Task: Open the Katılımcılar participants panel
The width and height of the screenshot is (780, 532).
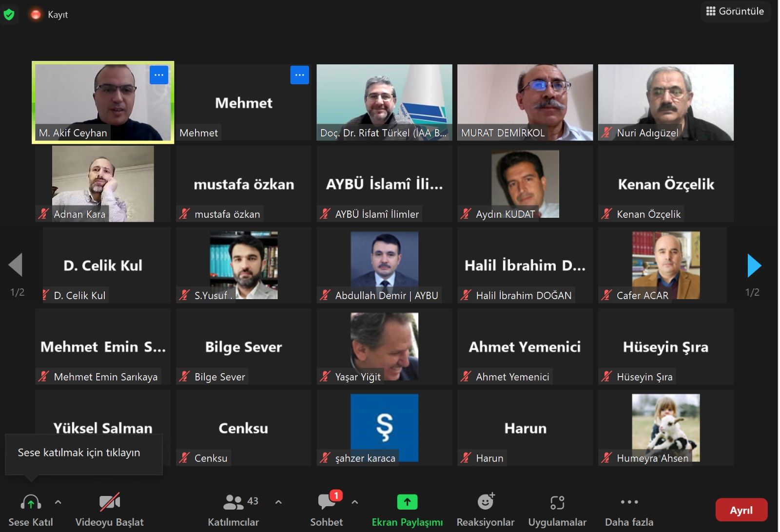Action: [x=234, y=510]
